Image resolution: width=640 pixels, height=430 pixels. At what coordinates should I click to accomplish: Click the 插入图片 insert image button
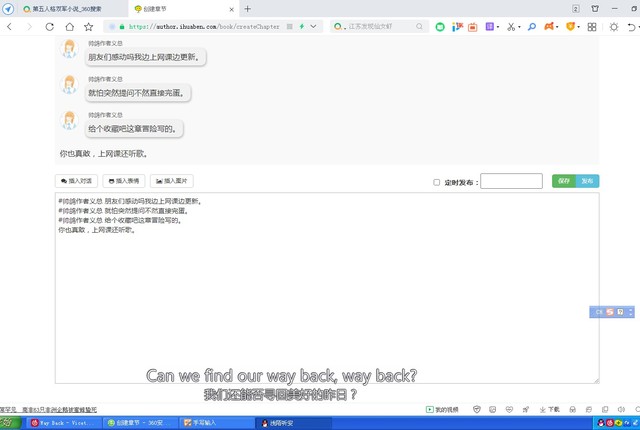coord(171,181)
